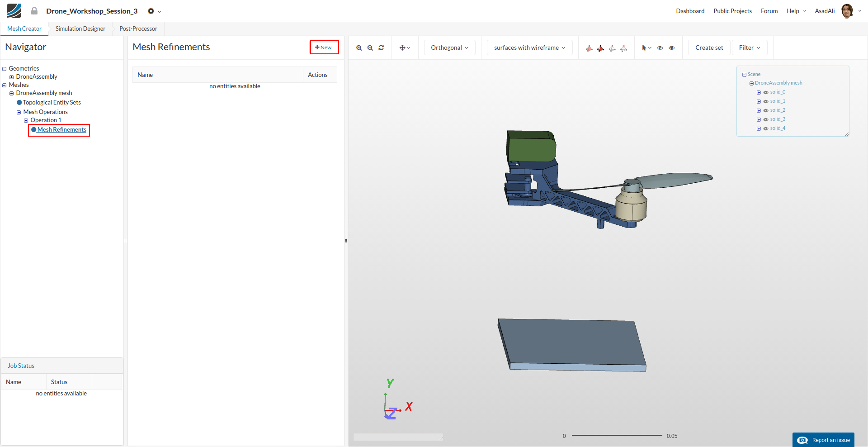Viewport: 868px width, 447px height.
Task: Click the New mesh refinement button
Action: tap(324, 48)
